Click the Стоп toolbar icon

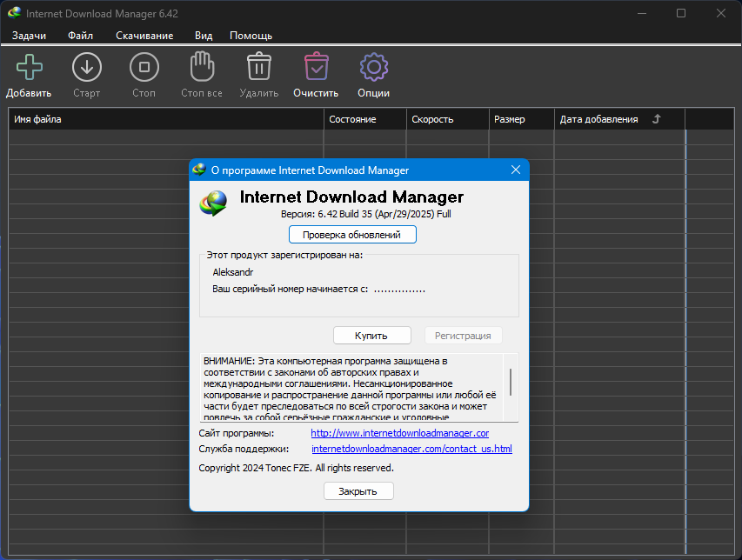144,67
